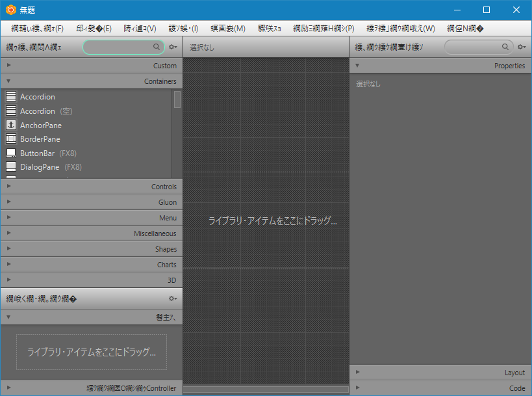Click the Controller bar at bottom left
This screenshot has width=532, height=396.
(x=91, y=388)
